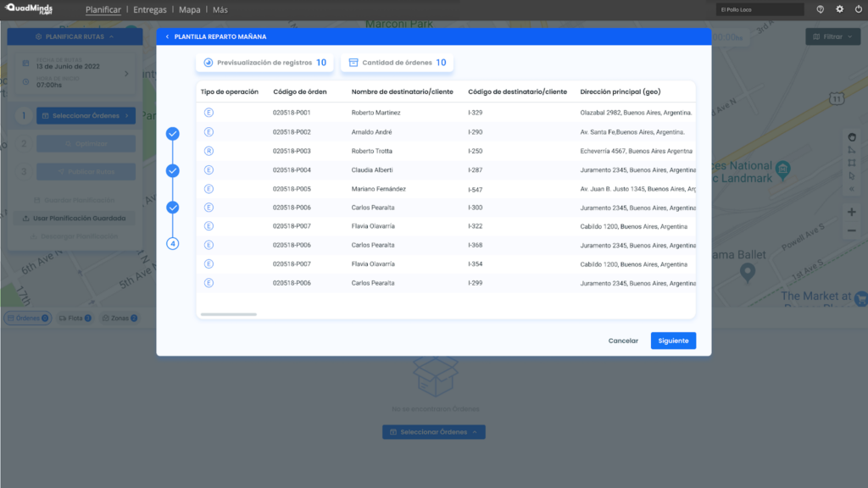Open the Mapa menu

(x=189, y=9)
